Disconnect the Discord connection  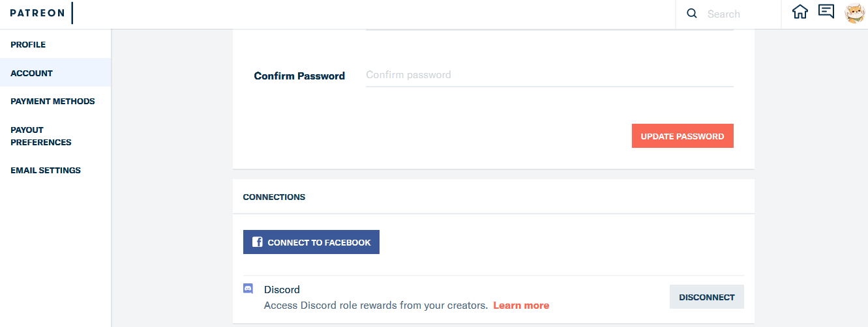tap(706, 297)
